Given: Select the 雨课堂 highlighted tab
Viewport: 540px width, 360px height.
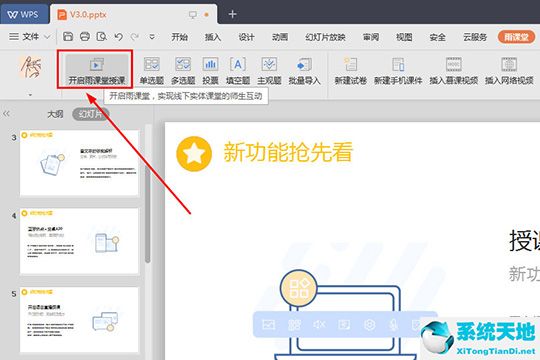Looking at the screenshot, I should tap(516, 37).
